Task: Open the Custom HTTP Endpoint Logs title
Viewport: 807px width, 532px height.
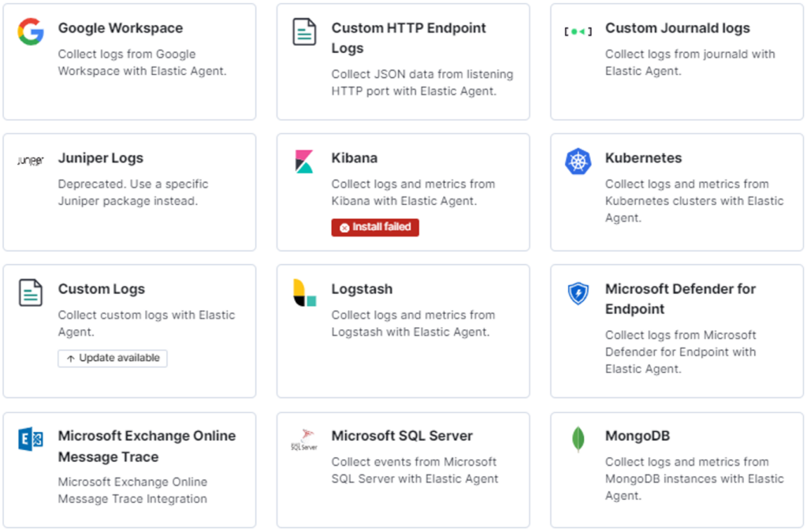Action: coord(409,38)
